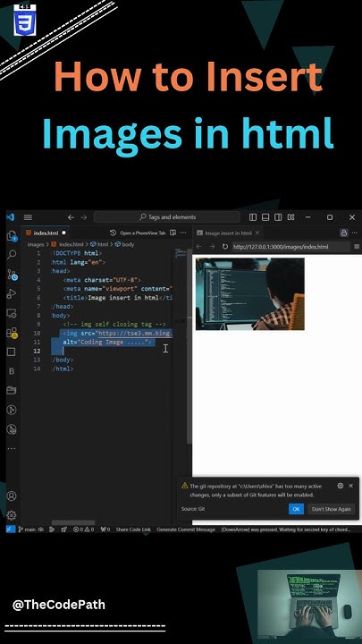
Task: Click the square icon below Extensions
Action: (12, 352)
